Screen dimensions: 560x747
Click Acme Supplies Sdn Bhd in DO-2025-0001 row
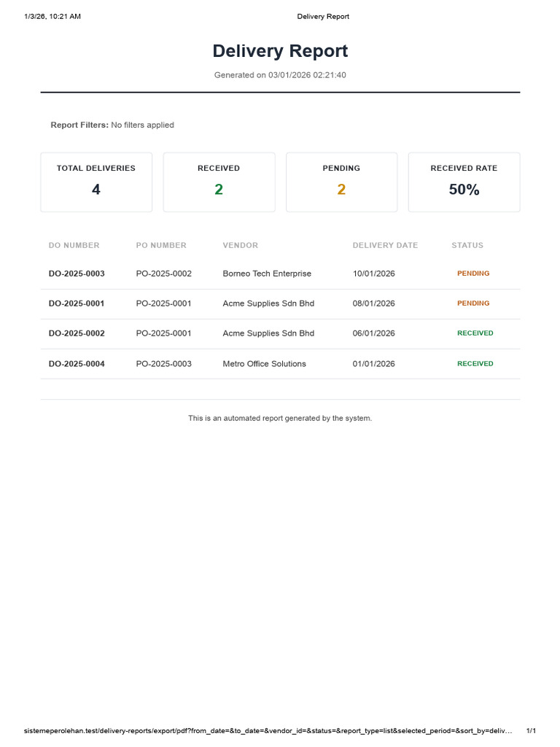(x=268, y=303)
